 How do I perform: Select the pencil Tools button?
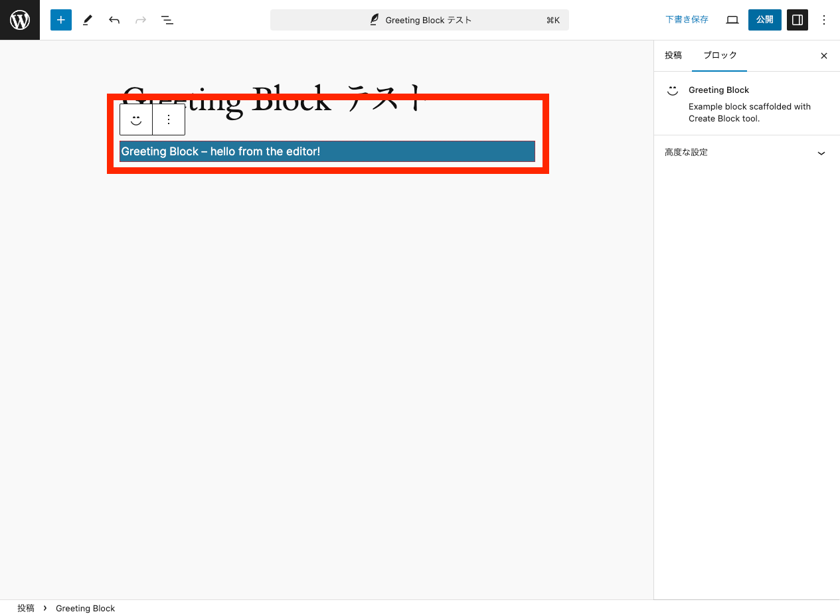[88, 20]
